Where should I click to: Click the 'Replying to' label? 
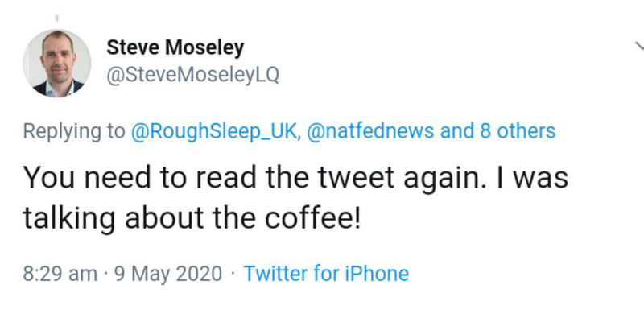point(73,131)
